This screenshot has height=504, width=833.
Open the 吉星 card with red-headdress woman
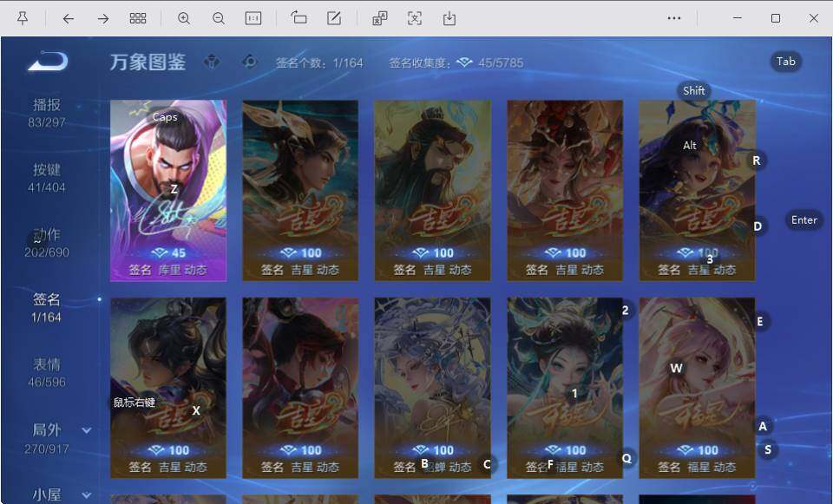[565, 191]
